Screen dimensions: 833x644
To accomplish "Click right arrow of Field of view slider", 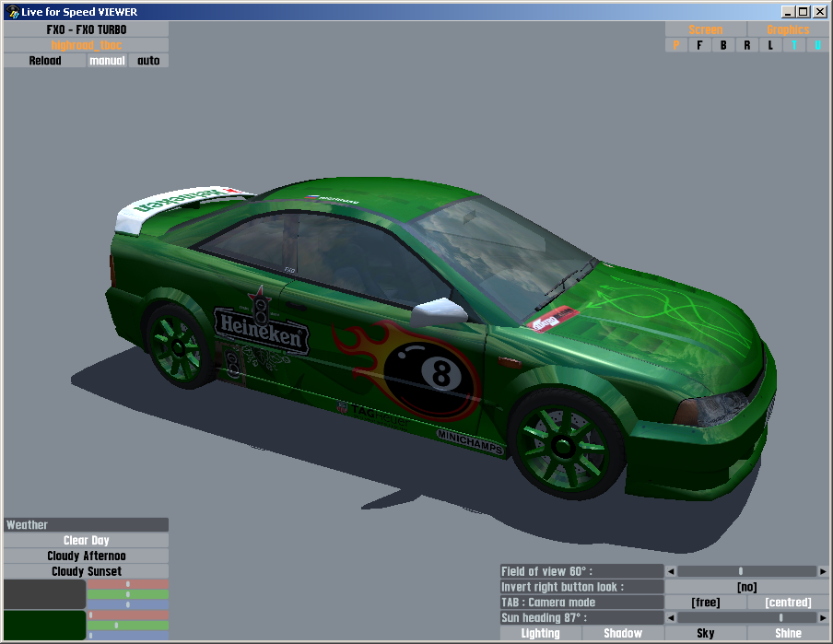I will coord(823,571).
